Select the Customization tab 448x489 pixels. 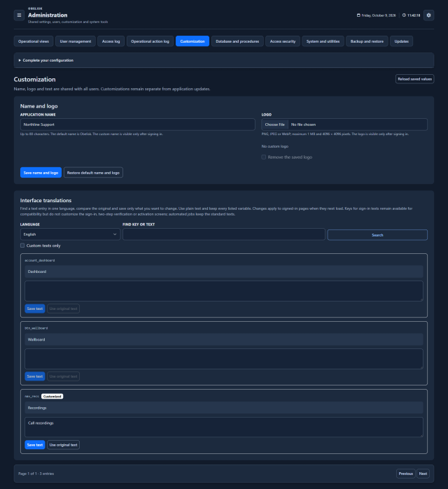point(192,41)
